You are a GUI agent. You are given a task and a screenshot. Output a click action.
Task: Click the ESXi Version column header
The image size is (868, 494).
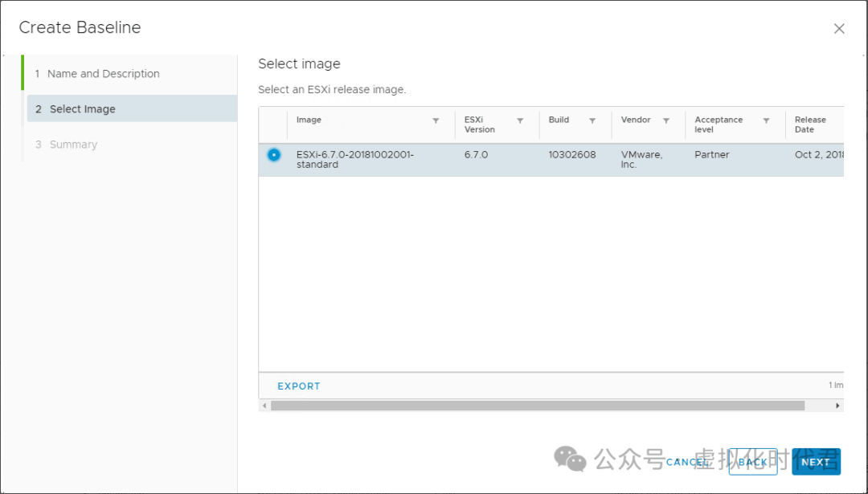(479, 125)
